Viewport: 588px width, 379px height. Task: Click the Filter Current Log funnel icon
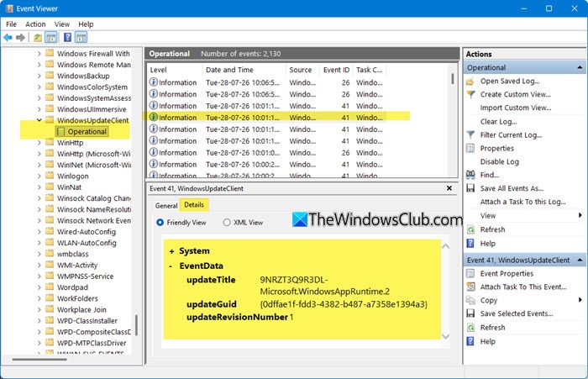pos(470,135)
